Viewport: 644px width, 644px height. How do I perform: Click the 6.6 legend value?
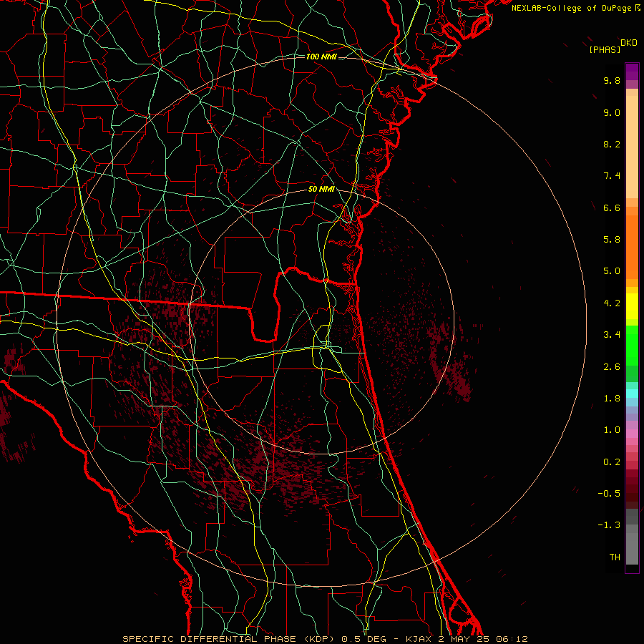pos(612,208)
